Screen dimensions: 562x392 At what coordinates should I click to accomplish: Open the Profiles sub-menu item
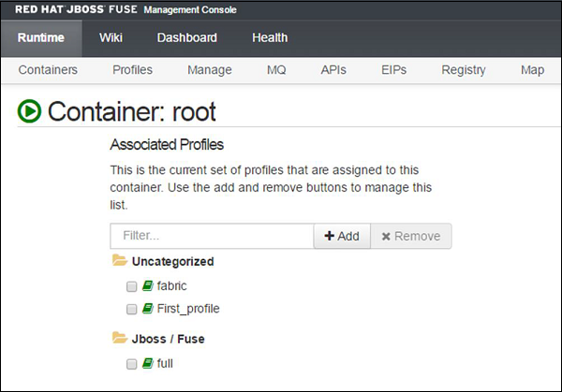(x=132, y=70)
